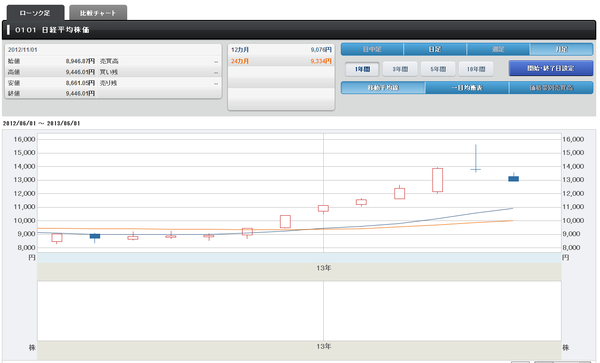Viewport: 600px width, 363px height.
Task: Click the 高値 label
Action: (14, 72)
